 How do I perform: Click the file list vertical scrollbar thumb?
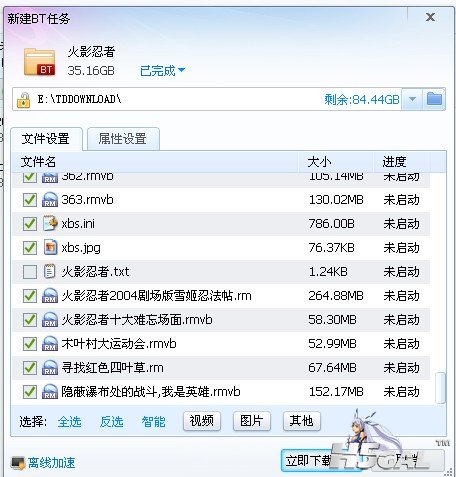point(440,388)
